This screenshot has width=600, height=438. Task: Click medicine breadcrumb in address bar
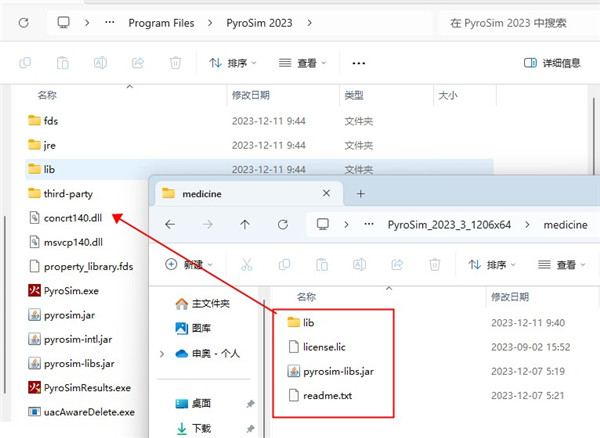(565, 225)
